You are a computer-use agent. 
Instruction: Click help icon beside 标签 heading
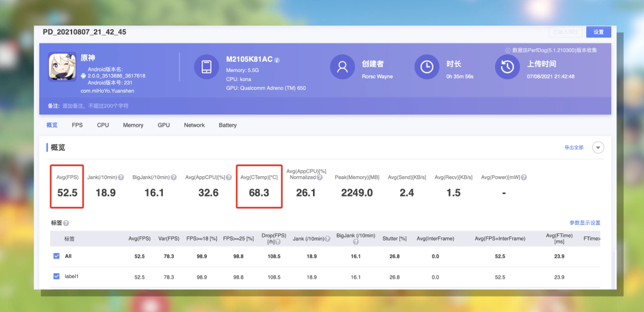66,223
